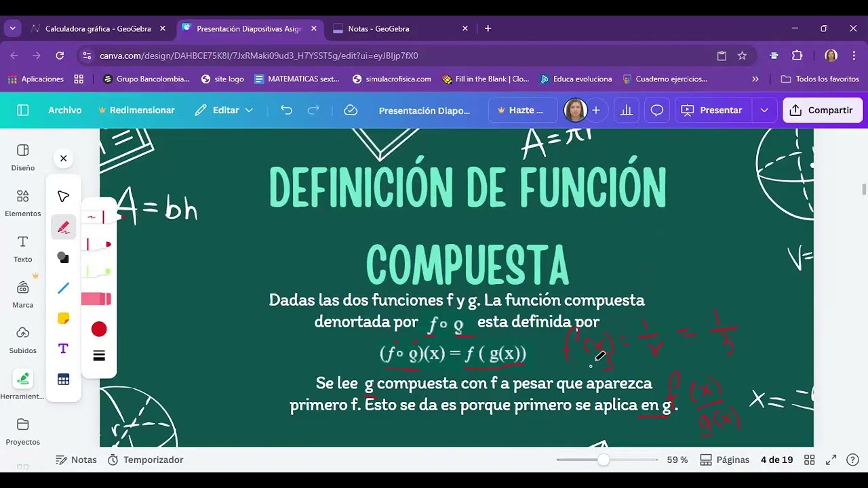This screenshot has height=488, width=868.
Task: Open the Todos los favoritos folder
Action: coord(820,79)
